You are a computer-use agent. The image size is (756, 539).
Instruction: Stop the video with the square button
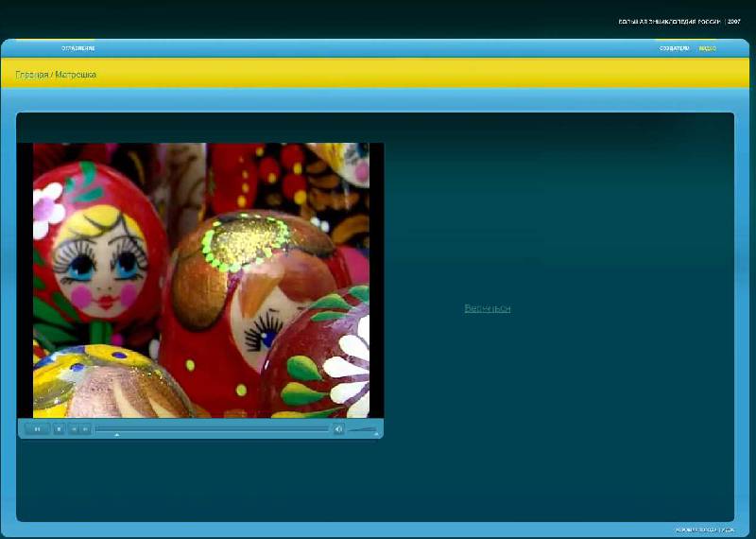[59, 429]
